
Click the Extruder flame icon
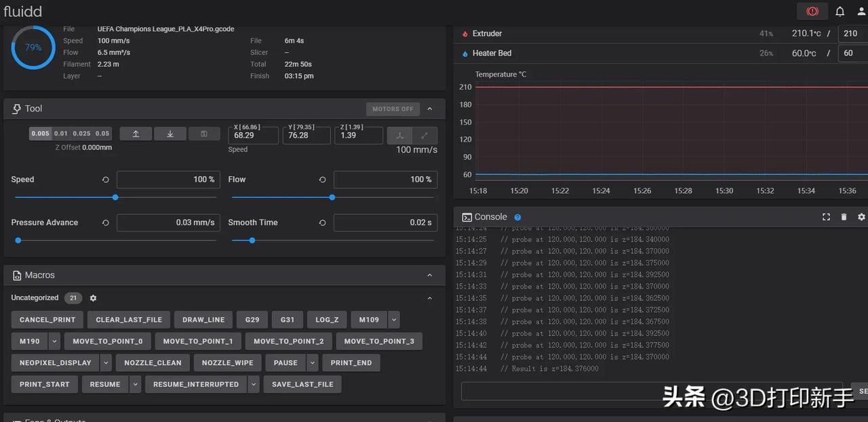(x=465, y=33)
